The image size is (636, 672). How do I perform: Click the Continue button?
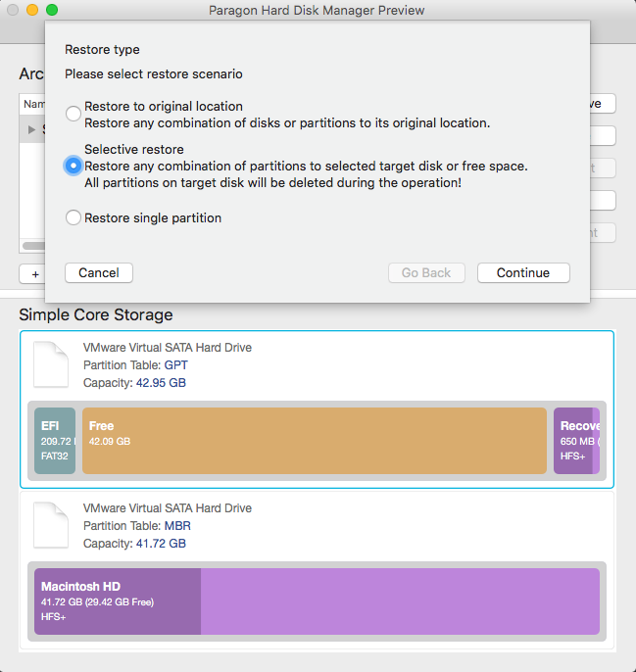point(523,273)
